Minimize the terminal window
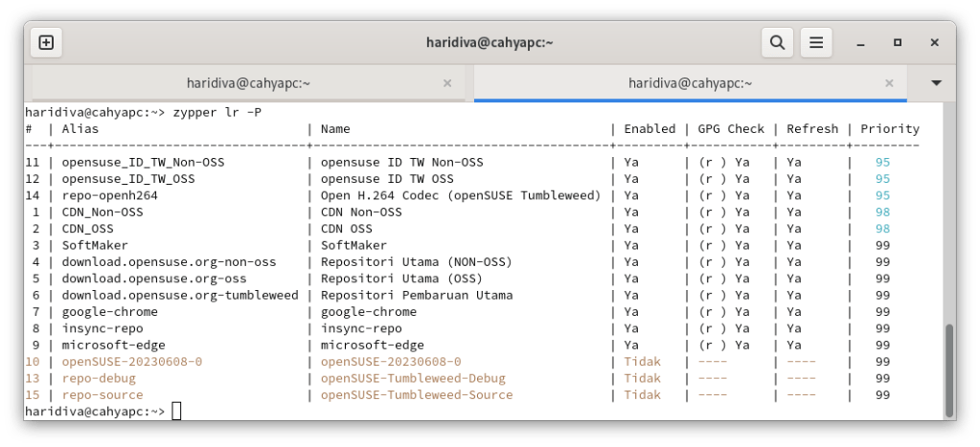Screen dimensions: 980x447 (x=861, y=42)
